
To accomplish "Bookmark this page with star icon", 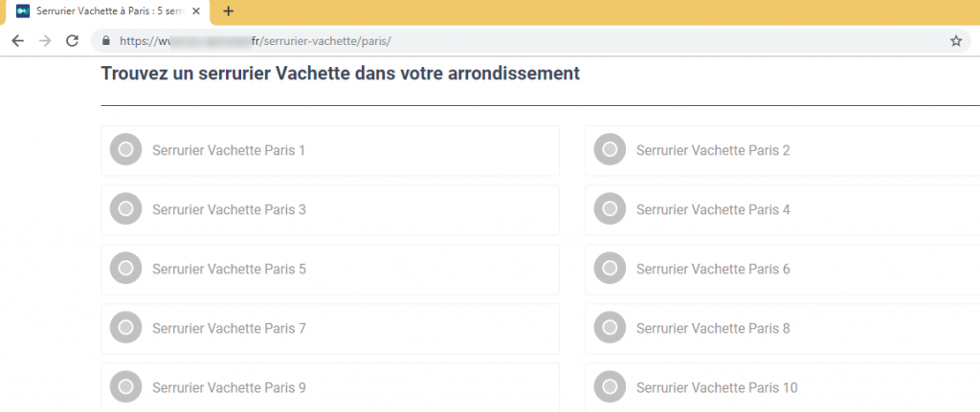I will 955,41.
